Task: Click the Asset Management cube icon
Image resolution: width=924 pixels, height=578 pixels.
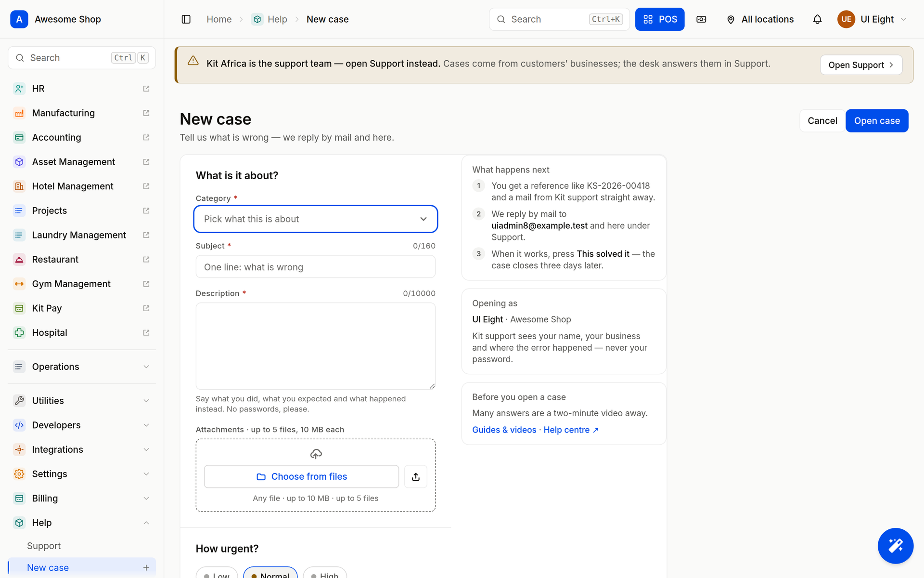Action: click(x=19, y=162)
